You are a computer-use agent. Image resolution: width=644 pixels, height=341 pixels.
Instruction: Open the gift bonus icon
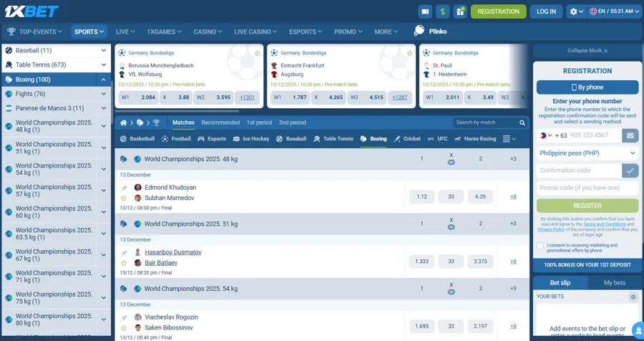click(x=460, y=11)
